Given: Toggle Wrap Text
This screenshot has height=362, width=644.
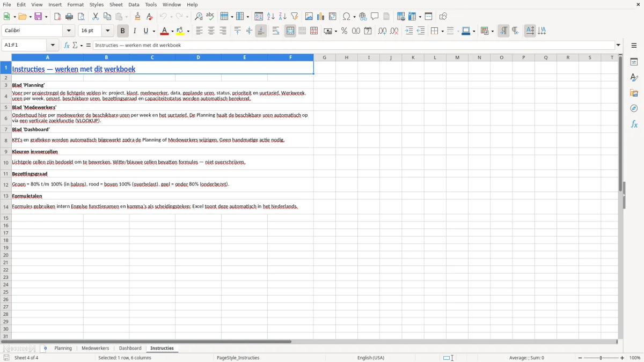Looking at the screenshot, I should point(276,31).
